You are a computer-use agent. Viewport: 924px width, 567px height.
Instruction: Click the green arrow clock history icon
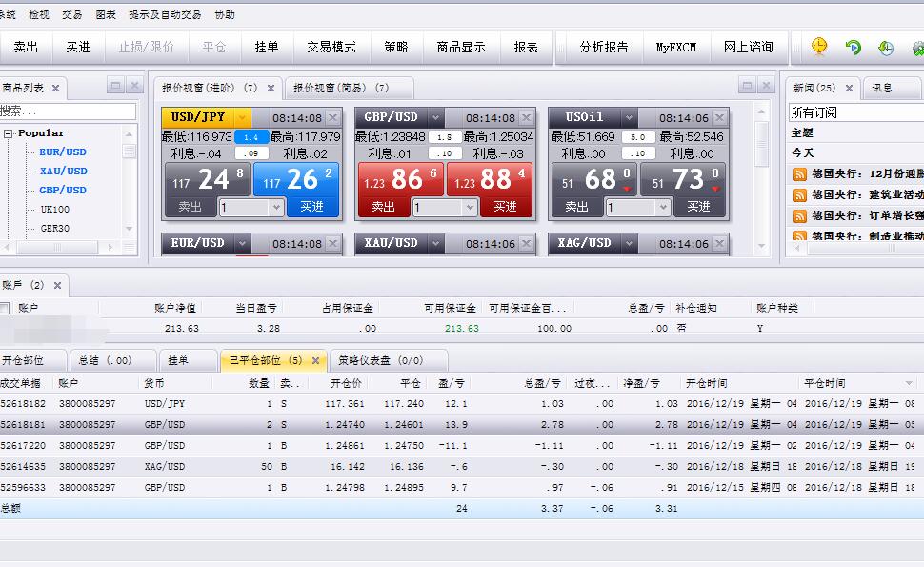(886, 48)
